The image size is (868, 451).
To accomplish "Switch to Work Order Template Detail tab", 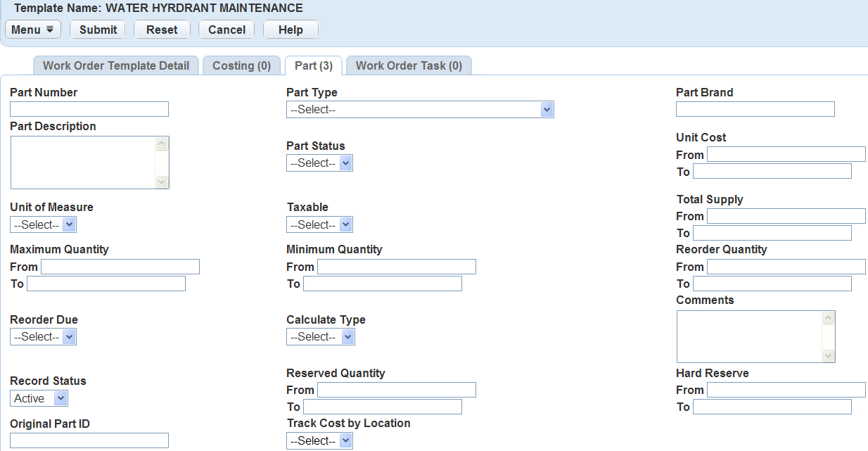I will [x=116, y=65].
